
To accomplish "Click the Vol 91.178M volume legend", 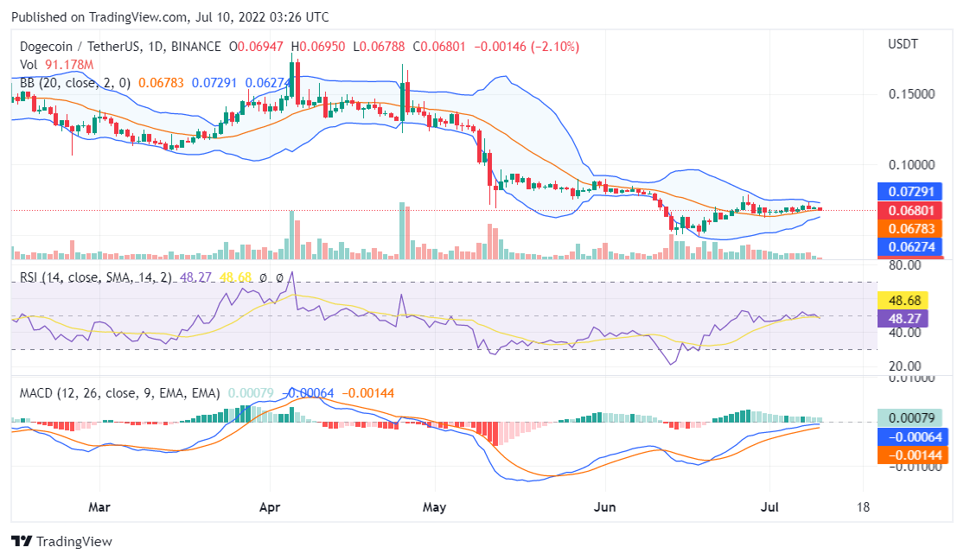I will pos(57,65).
